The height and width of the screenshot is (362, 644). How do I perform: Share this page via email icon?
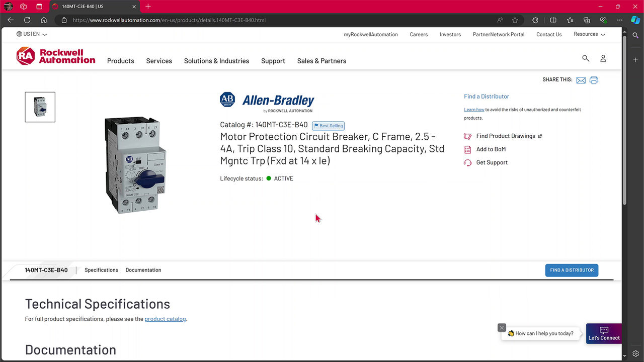pos(581,80)
